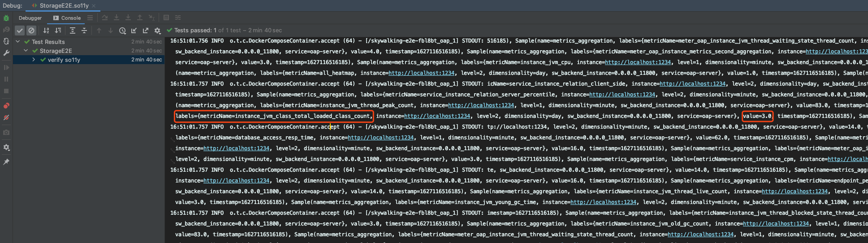This screenshot has width=868, height=243.
Task: Open the wrench edit configuration icon
Action: click(x=6, y=53)
